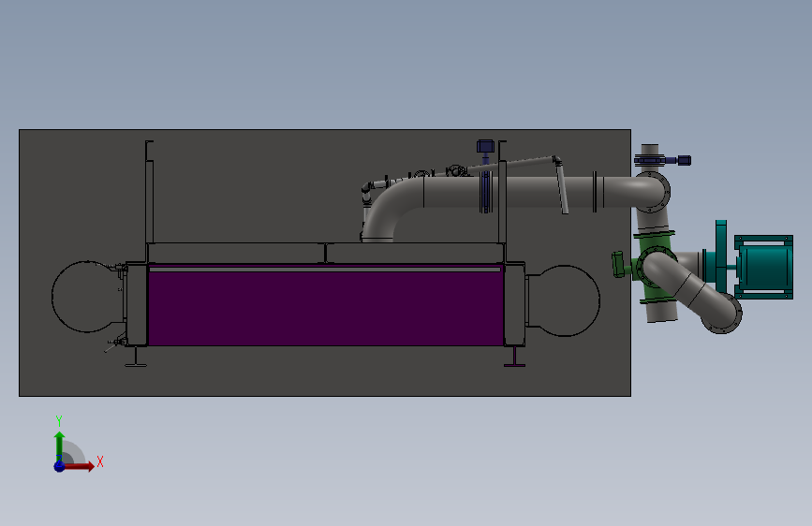Select the purple support foot under the exchanger
Image resolution: width=812 pixels, height=526 pixels.
pyautogui.click(x=515, y=358)
